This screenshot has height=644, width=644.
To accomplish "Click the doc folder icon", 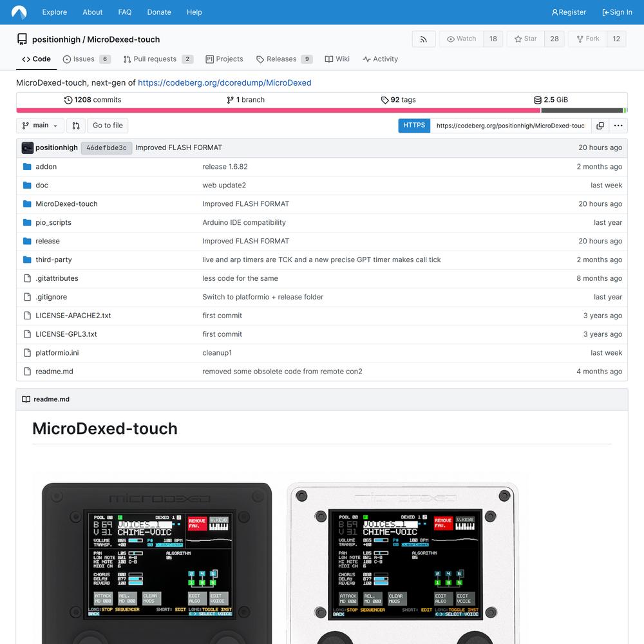I will tap(27, 185).
